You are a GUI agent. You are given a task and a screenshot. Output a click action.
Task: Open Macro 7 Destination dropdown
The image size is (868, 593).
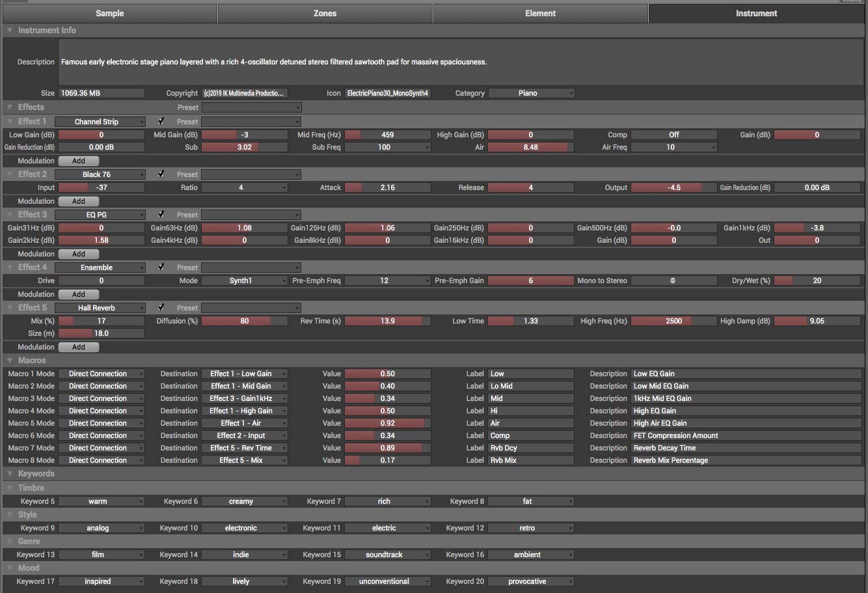(245, 448)
